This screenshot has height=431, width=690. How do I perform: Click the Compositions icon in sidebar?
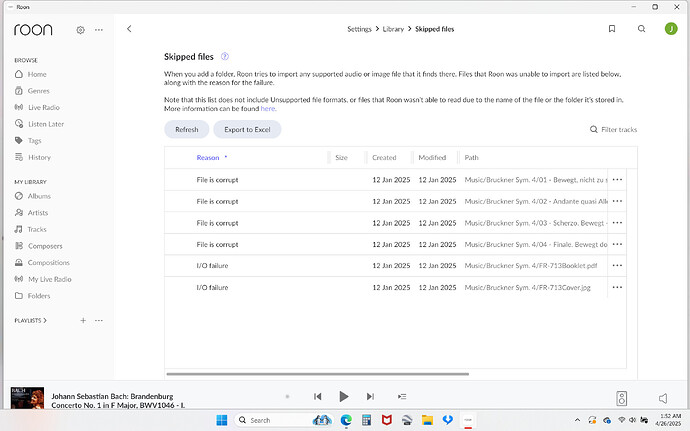tap(18, 262)
